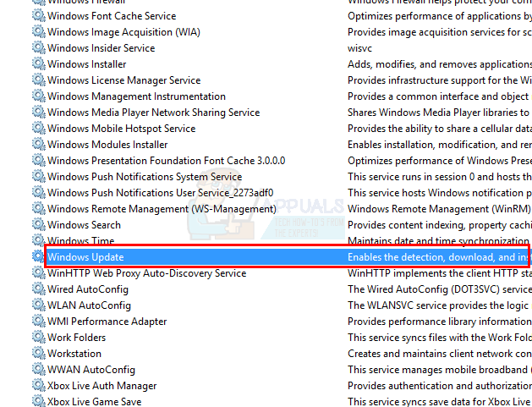This screenshot has width=532, height=407.
Task: Select the Work Folders service name
Action: pyautogui.click(x=77, y=338)
